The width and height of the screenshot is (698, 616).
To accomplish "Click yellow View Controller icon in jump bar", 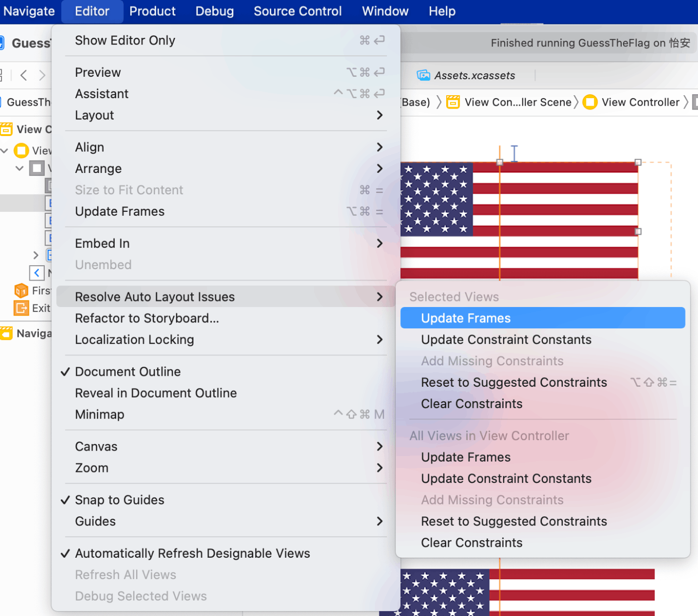I will [590, 102].
